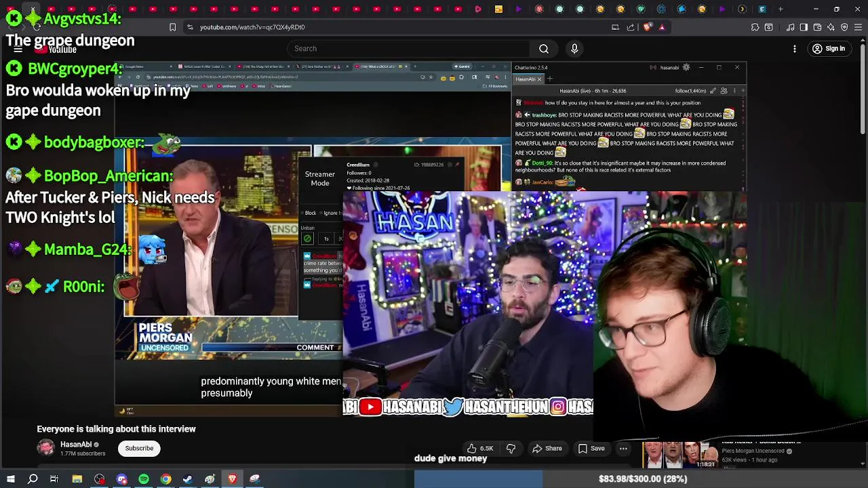Open Brave VPN shield icon
The image size is (868, 488).
click(x=844, y=27)
